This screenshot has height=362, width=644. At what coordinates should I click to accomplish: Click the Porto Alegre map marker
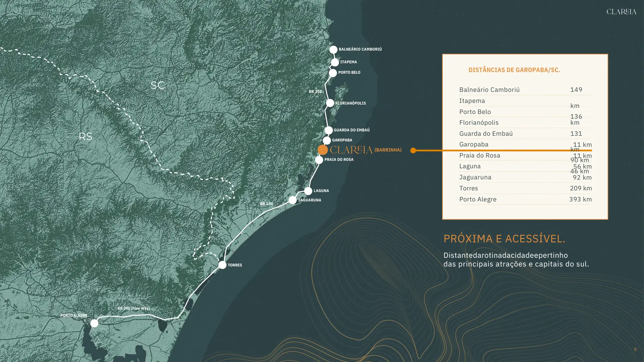tap(94, 323)
